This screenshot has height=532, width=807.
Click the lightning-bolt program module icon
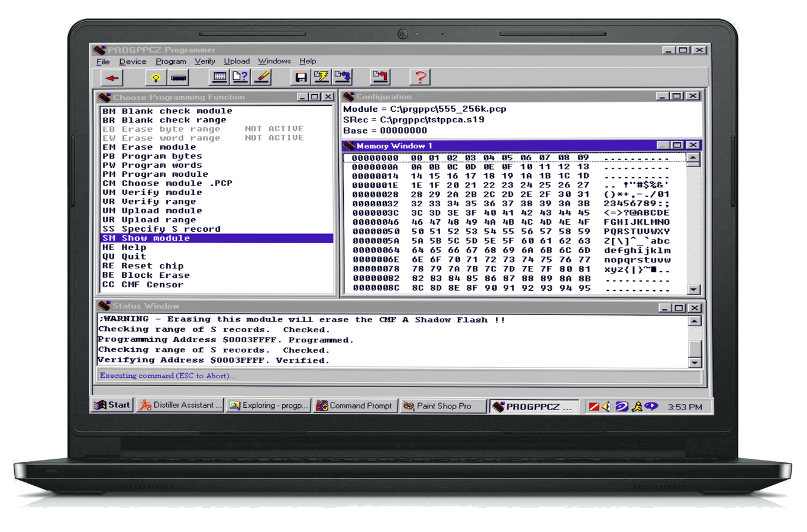pos(321,77)
